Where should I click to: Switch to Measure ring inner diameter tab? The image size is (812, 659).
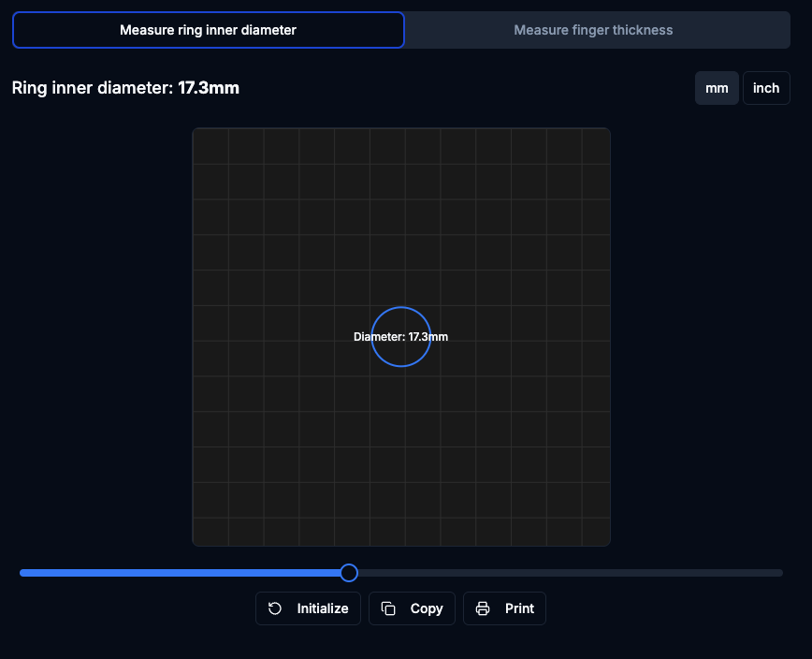(x=209, y=30)
